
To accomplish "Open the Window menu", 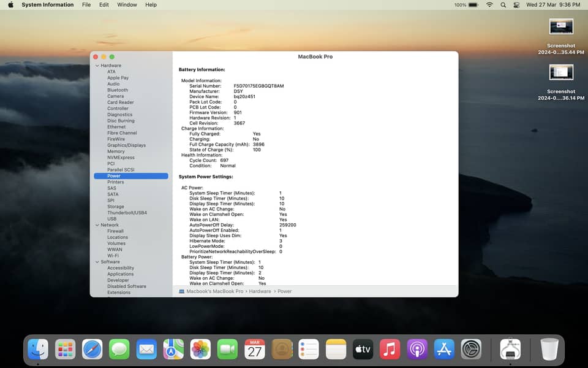I will (127, 5).
